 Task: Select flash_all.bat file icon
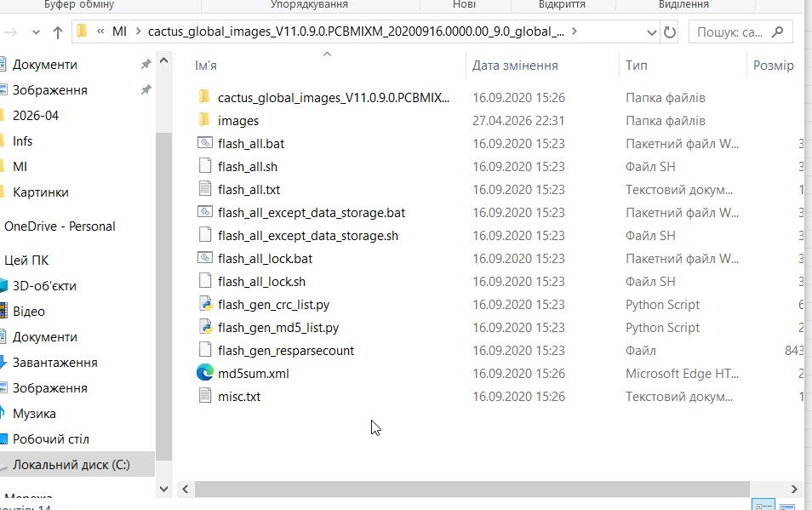click(205, 143)
